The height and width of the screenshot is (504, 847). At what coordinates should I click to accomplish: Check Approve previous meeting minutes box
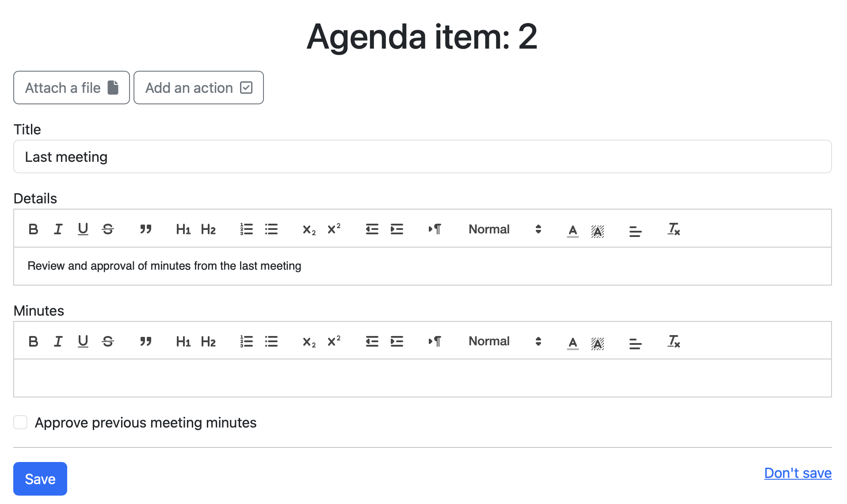[20, 422]
